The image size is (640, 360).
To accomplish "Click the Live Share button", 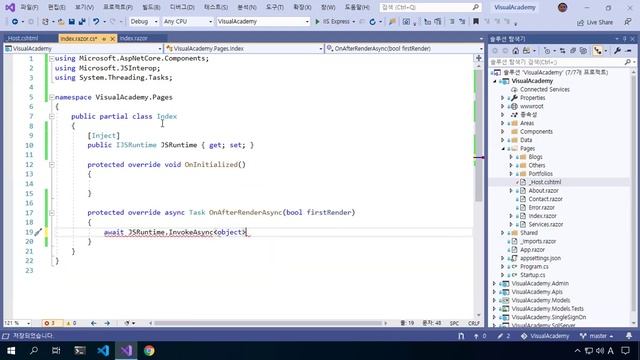I will click(x=595, y=22).
